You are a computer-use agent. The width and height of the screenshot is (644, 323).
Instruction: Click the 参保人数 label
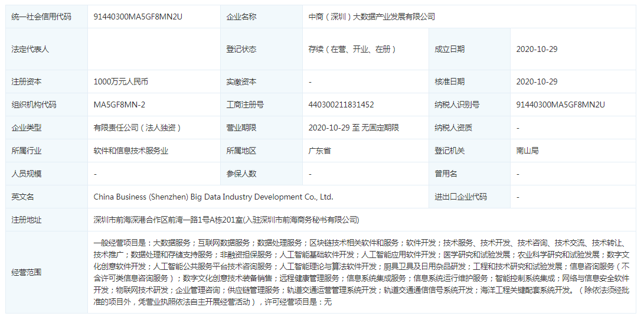(241, 174)
